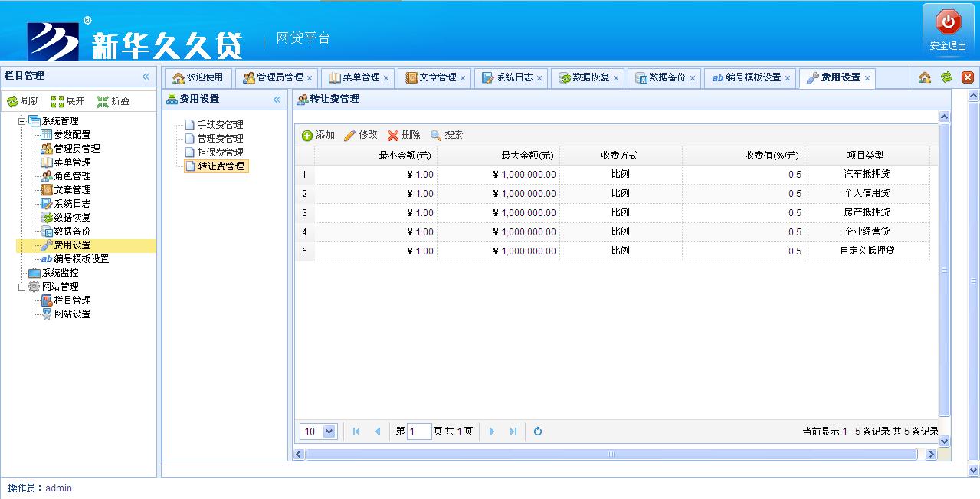The height and width of the screenshot is (499, 980).
Task: Close the 编号模板设置 tab
Action: [x=788, y=78]
